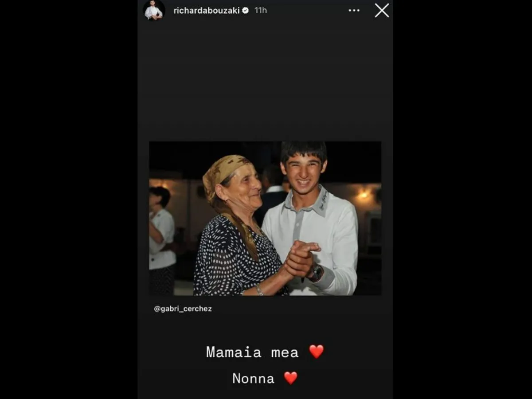Viewport: 532px width, 399px height.
Task: Open the three-dot more options menu
Action: 354,10
